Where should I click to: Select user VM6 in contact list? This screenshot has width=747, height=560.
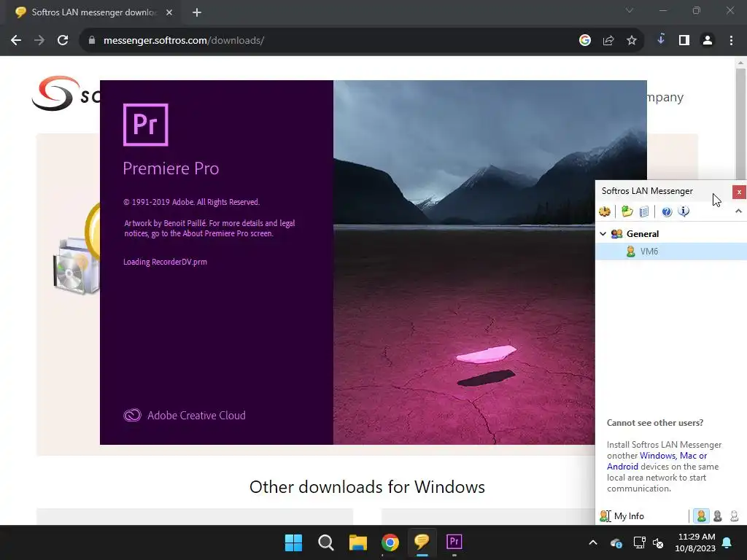(671, 252)
